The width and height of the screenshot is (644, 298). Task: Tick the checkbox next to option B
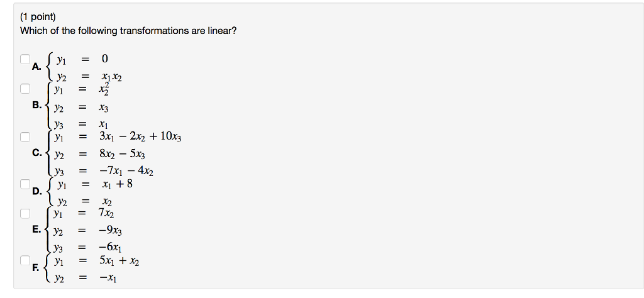point(25,88)
